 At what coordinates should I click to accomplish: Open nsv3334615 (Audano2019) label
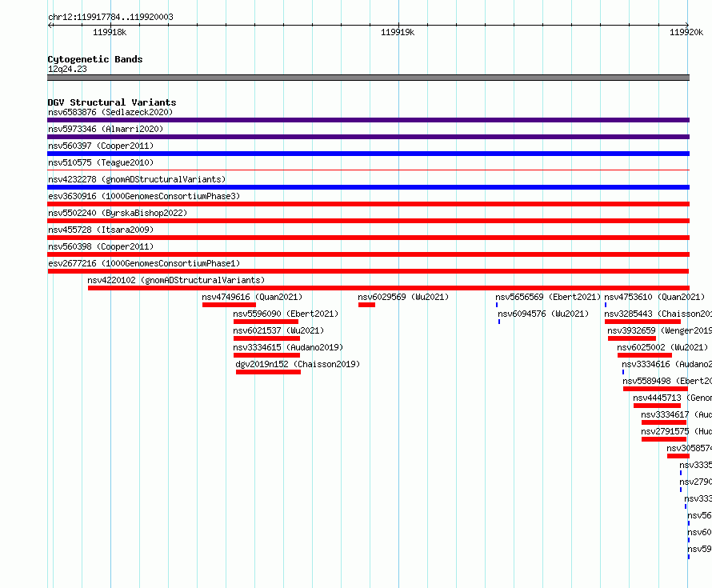click(288, 347)
